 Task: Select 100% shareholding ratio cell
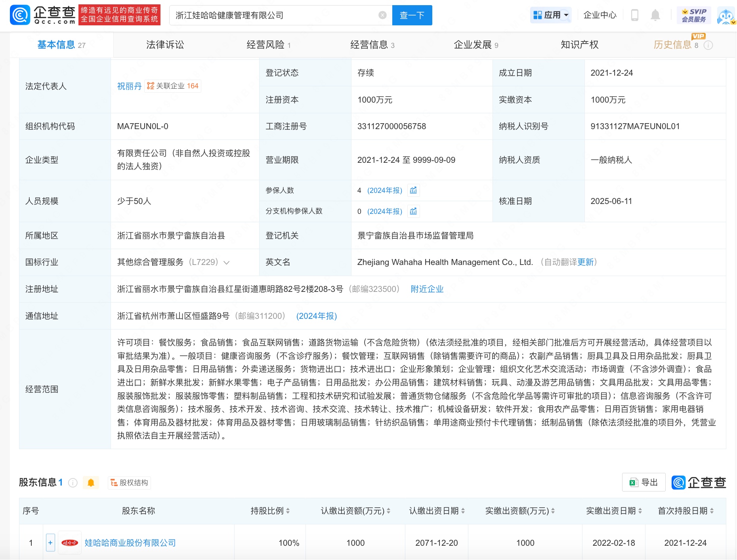click(289, 543)
